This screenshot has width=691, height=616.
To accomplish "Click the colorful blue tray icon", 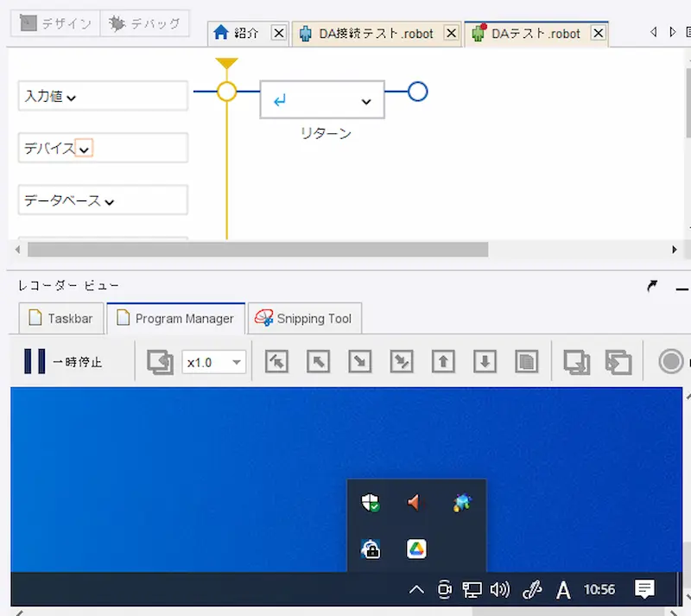I will (x=462, y=502).
